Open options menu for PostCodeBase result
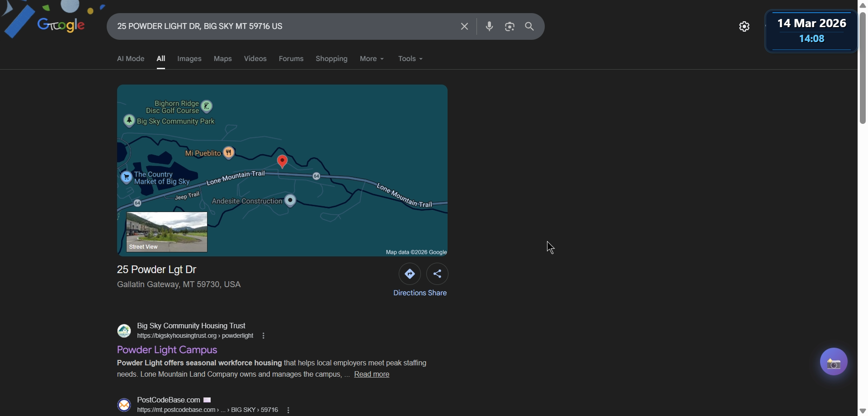 [x=288, y=410]
